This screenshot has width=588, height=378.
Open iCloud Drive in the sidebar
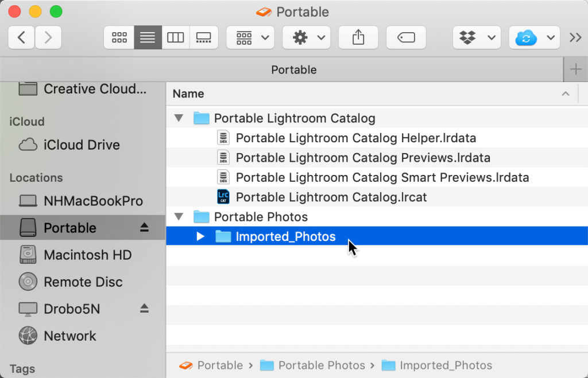click(x=83, y=145)
